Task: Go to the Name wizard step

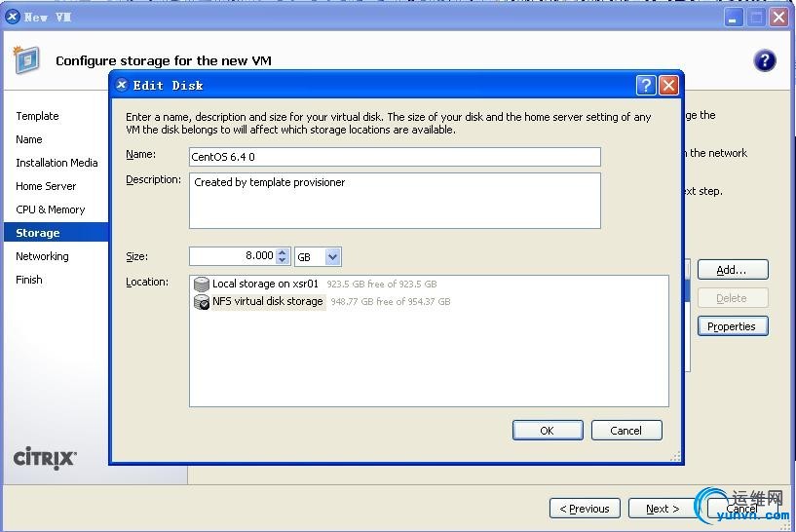Action: pos(29,139)
